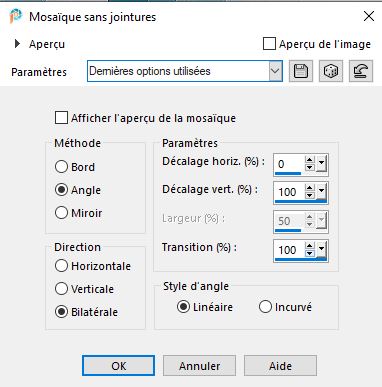Open Décalage vert. slider popup arrow
Image resolution: width=382 pixels, height=387 pixels.
coord(321,192)
